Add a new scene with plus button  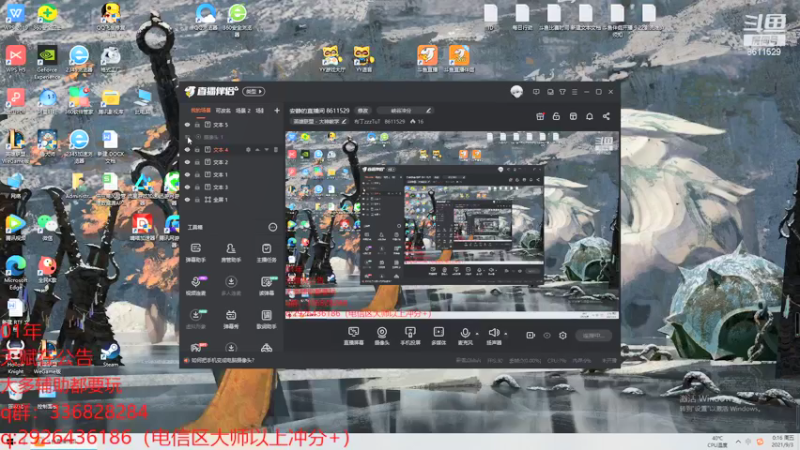(x=277, y=110)
